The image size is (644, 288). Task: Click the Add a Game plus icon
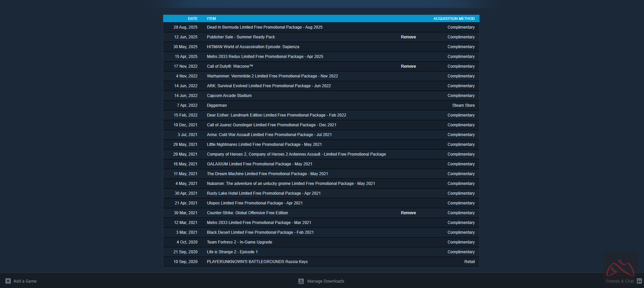pyautogui.click(x=8, y=281)
